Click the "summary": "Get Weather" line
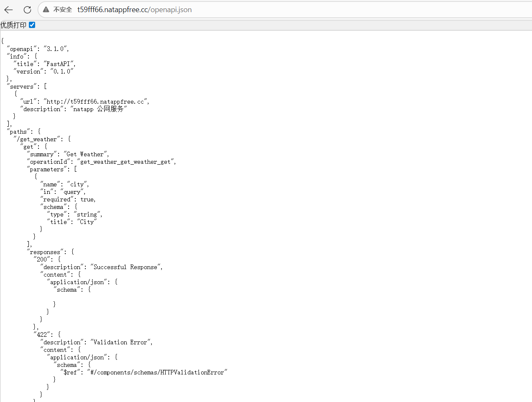The height and width of the screenshot is (402, 532). pyautogui.click(x=68, y=154)
